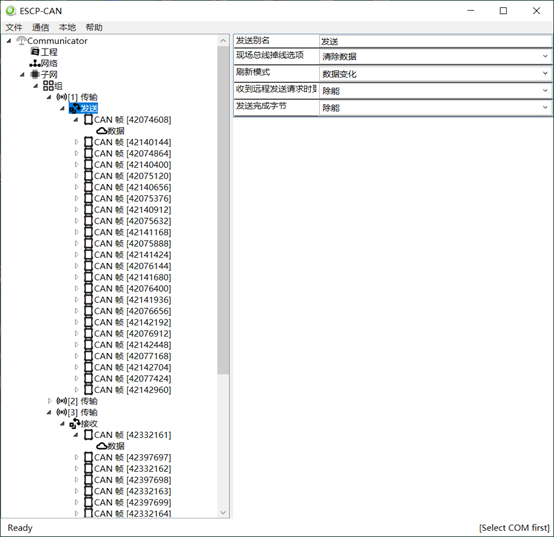Viewport: 554px width, 537px height.
Task: Click frame icon of CAN 帧 [42140144]
Action: [88, 142]
